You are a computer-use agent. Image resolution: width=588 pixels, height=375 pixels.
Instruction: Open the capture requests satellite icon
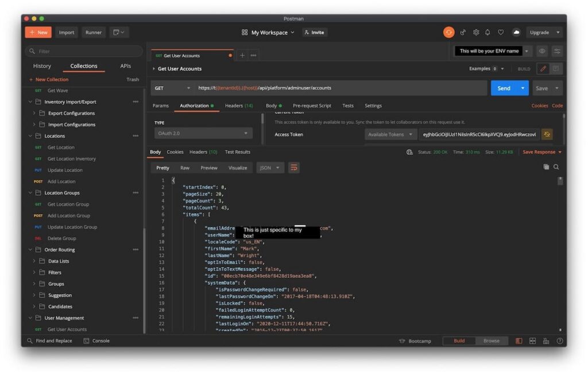tap(463, 33)
